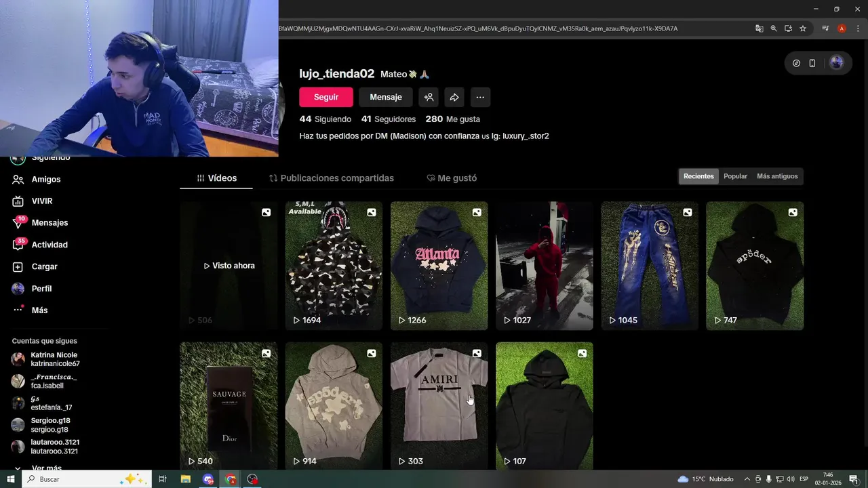The image size is (868, 488).
Task: Open the grey hoodie video with 914 views
Action: (334, 405)
